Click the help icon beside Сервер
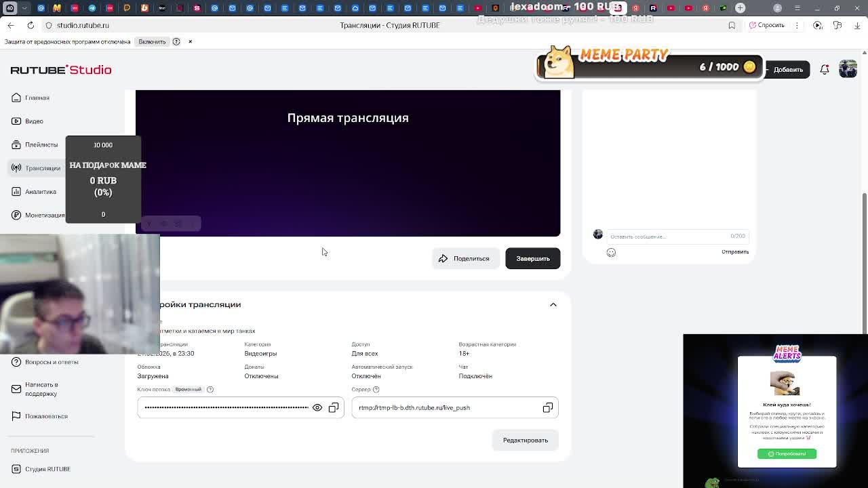Screen dimensions: 868x488 [x=376, y=390]
